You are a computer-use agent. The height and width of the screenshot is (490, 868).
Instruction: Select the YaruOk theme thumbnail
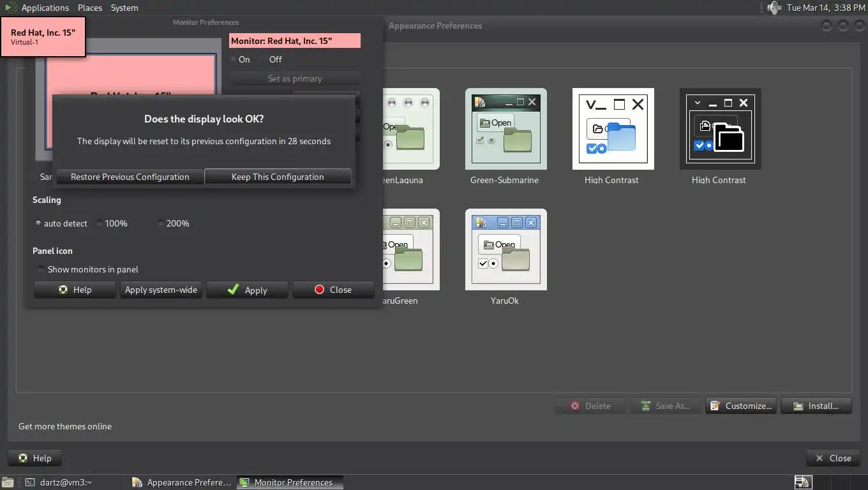505,249
